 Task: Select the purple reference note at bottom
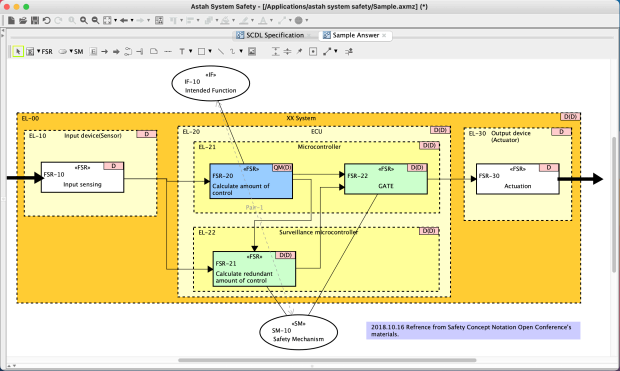(x=473, y=330)
